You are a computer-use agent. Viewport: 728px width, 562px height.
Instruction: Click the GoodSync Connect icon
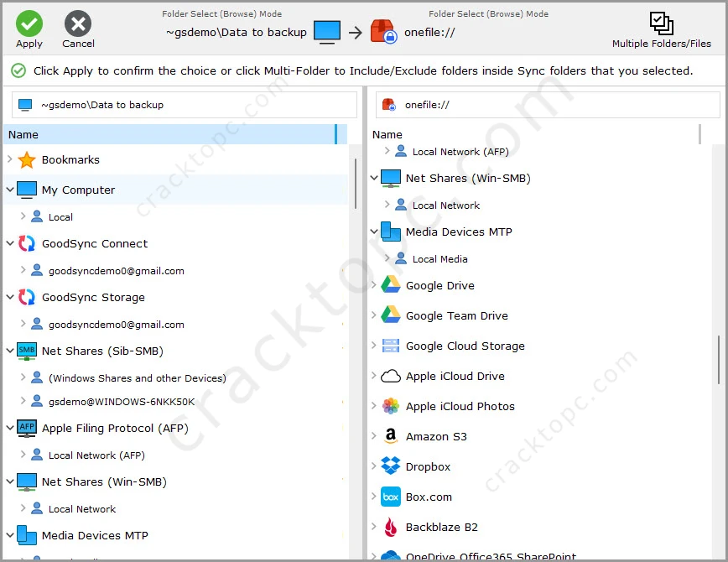click(x=25, y=243)
